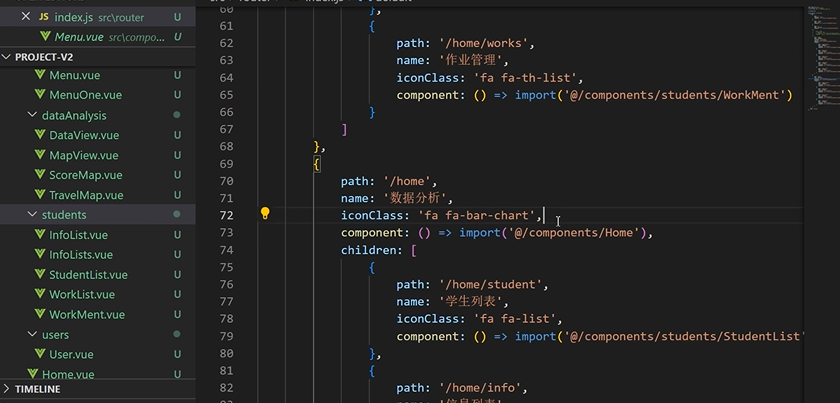Click the Vue icon beside StudentList.vue
The image size is (840, 403).
coord(40,274)
